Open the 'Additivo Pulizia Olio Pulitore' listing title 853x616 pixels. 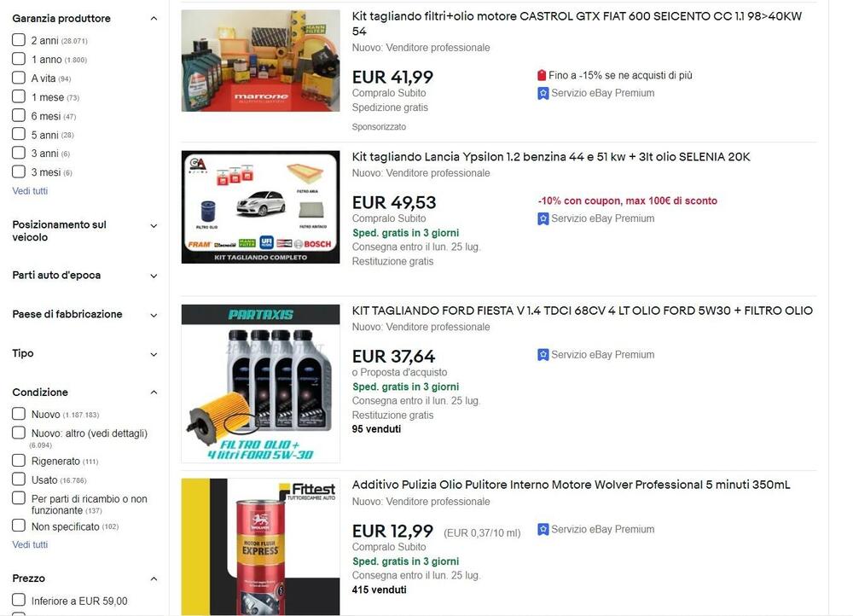coord(571,485)
